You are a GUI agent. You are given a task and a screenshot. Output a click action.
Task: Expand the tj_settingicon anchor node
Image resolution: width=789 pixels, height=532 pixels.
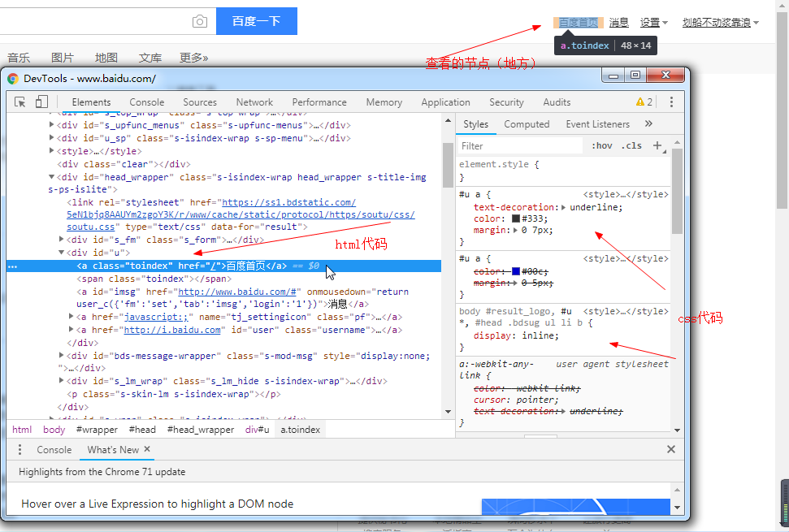pyautogui.click(x=71, y=316)
